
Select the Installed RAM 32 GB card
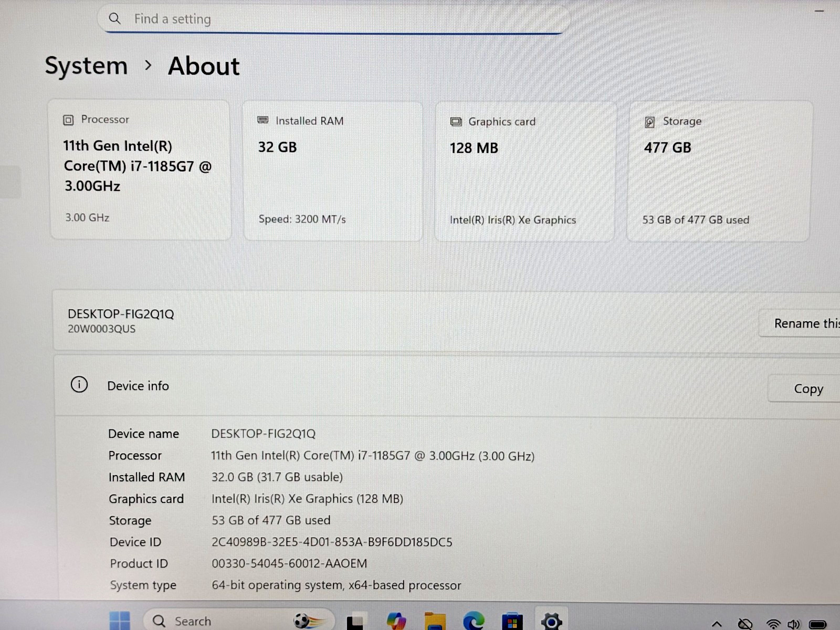(x=333, y=171)
